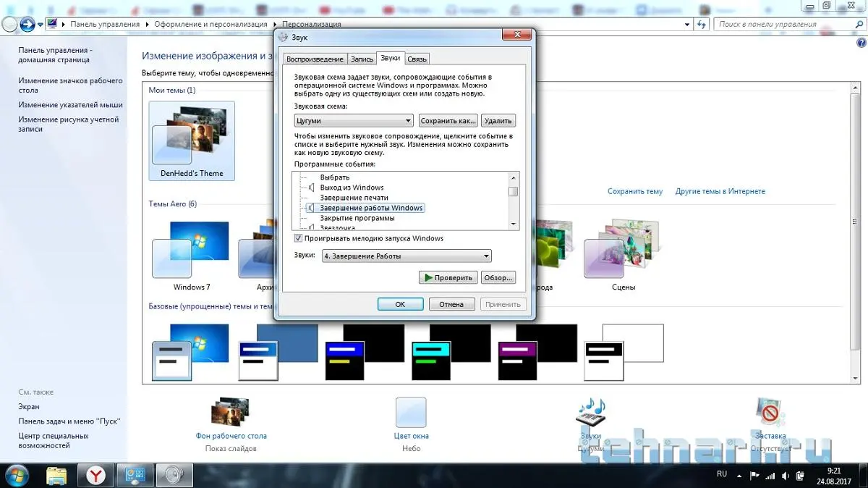Screen dimensions: 868x488
Task: Open Изменение значков рабочего стола link
Action: coord(71,85)
